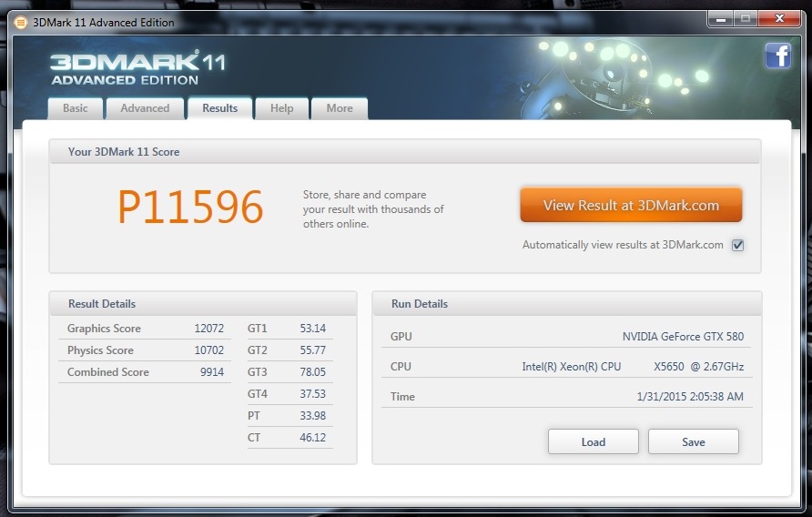Click the window title 3DMark 11 Advanced Edition
This screenshot has height=517, width=812.
104,22
